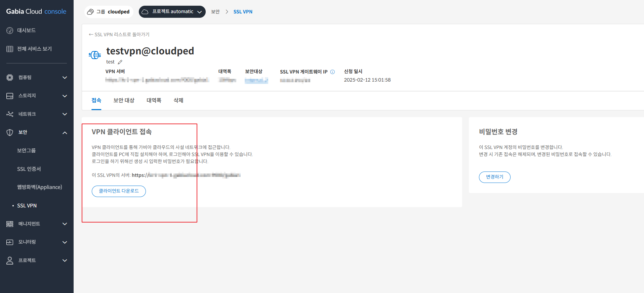
Task: Click the Computing chip icon
Action: 10,78
